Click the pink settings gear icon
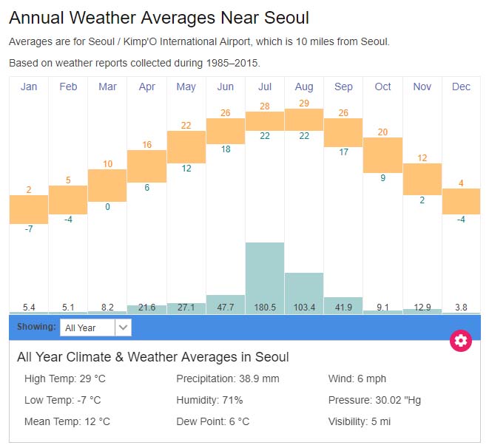 pos(461,340)
